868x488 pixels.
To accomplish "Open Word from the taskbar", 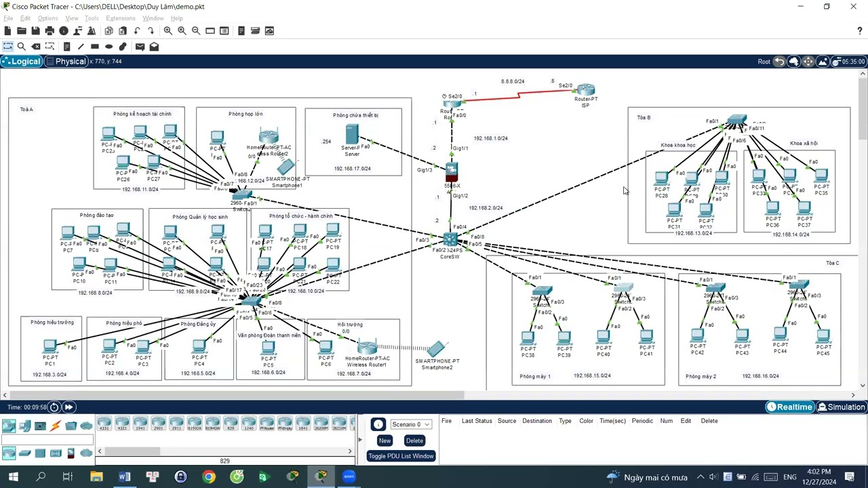I will 124,477.
